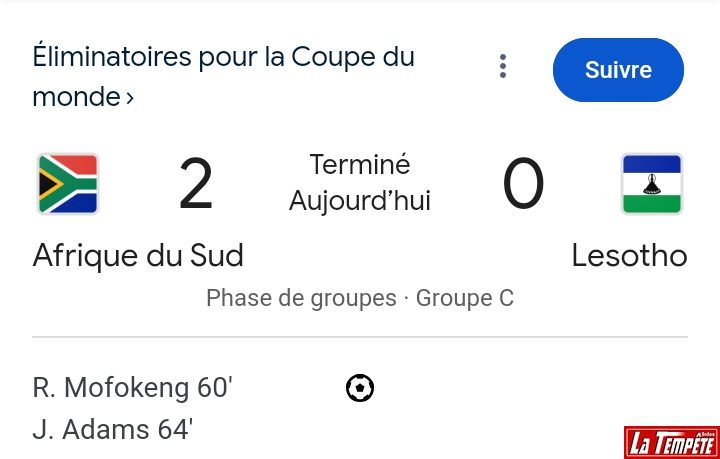Click the Lesotho flag icon
Image resolution: width=720 pixels, height=459 pixels.
(x=652, y=184)
